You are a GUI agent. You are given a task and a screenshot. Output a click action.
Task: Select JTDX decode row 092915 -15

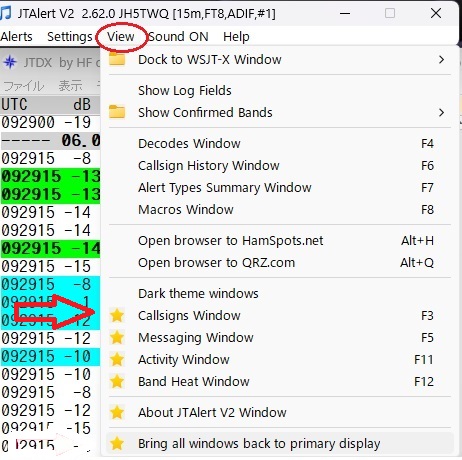[x=50, y=266]
